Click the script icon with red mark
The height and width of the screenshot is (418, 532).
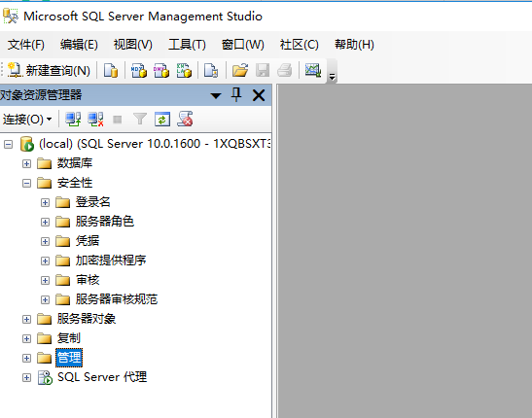[185, 120]
